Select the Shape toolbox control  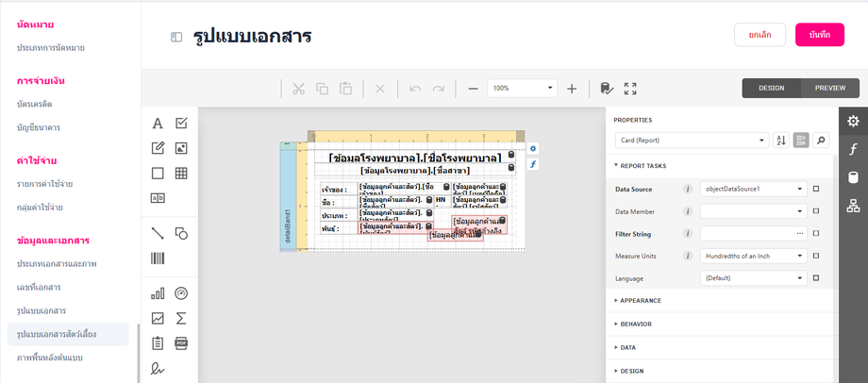pos(181,234)
